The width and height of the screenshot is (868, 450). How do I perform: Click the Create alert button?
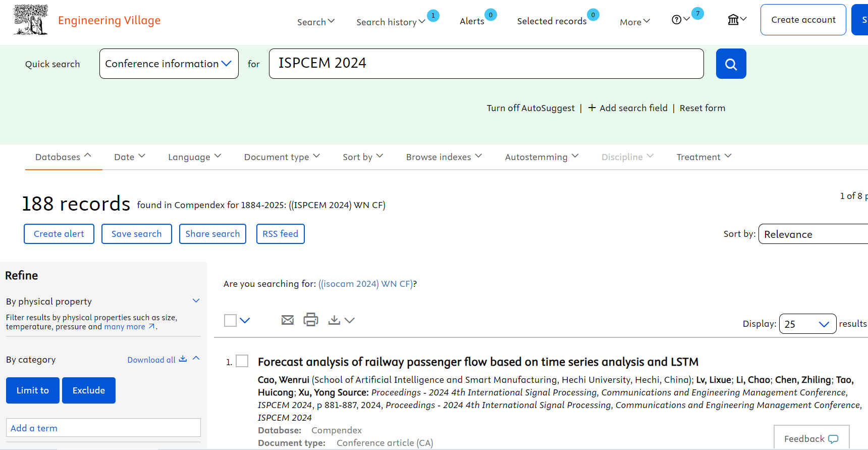pos(59,234)
